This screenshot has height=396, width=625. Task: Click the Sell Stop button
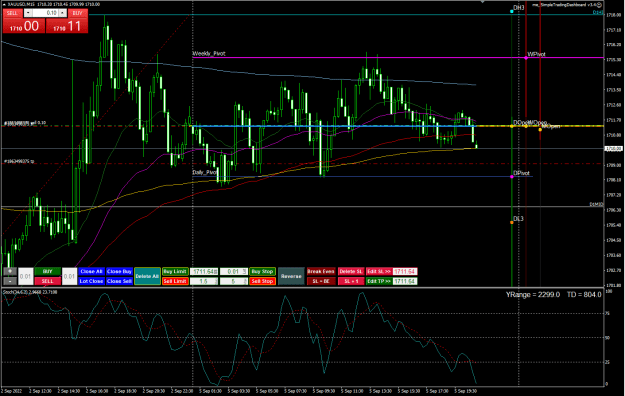(x=263, y=281)
